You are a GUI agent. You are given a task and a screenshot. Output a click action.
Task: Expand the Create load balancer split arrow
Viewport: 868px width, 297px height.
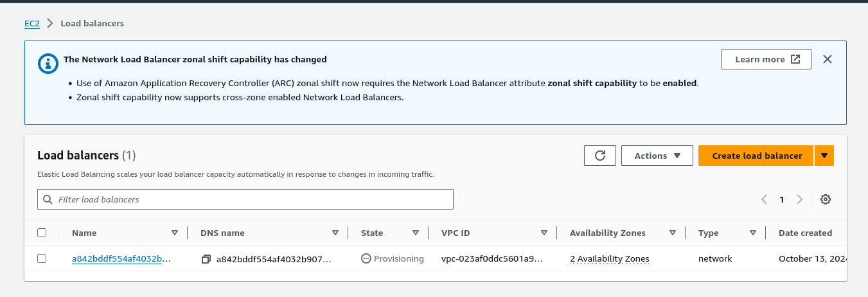point(824,156)
